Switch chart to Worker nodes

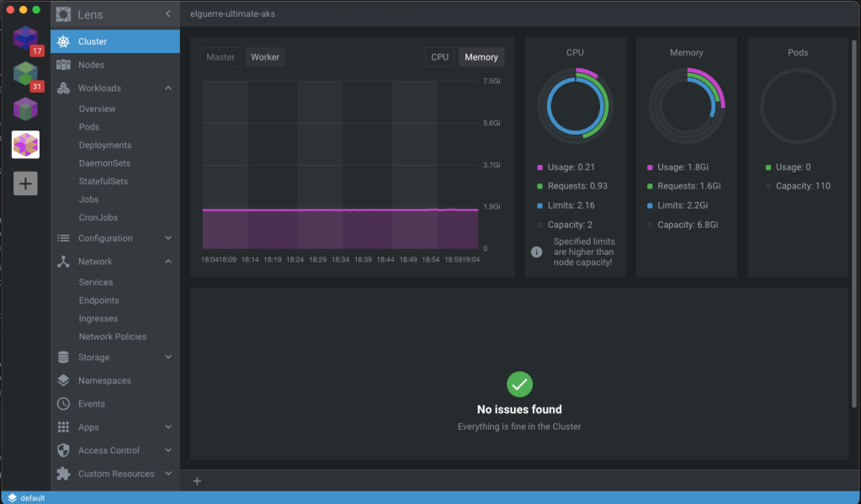[x=265, y=57]
